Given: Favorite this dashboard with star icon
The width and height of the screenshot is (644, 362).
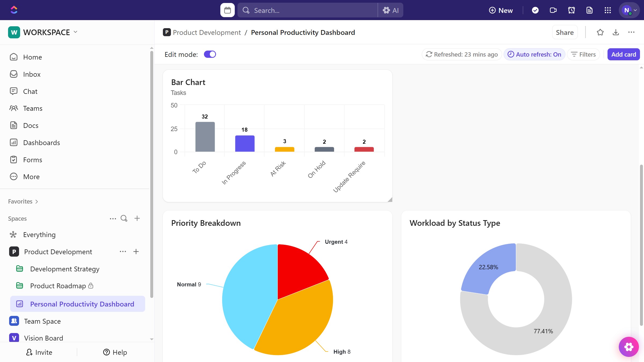Looking at the screenshot, I should (600, 32).
